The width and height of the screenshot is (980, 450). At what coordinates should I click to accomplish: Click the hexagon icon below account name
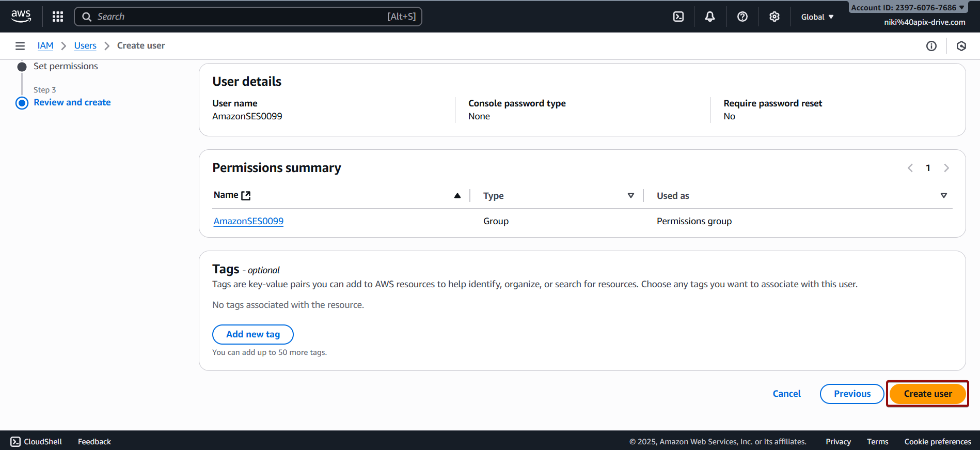coord(961,46)
